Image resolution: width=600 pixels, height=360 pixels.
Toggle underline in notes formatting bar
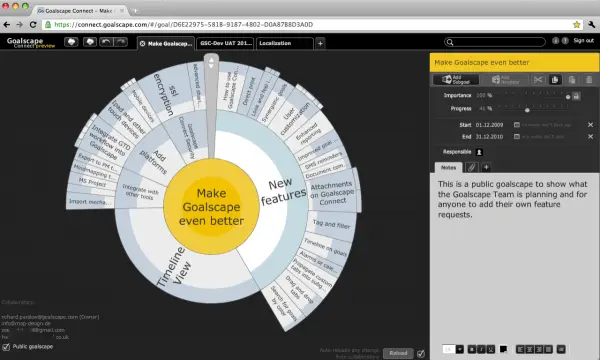click(x=491, y=349)
